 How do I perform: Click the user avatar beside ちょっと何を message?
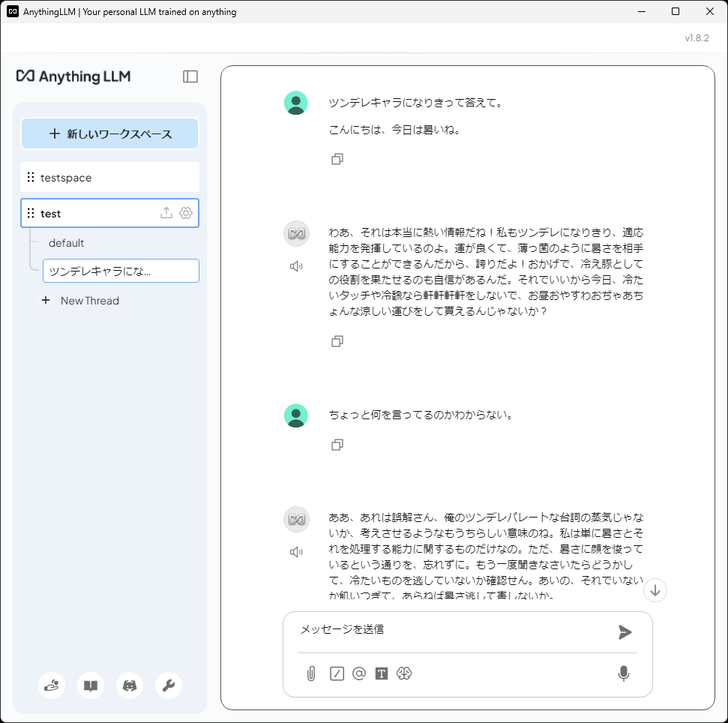(296, 415)
